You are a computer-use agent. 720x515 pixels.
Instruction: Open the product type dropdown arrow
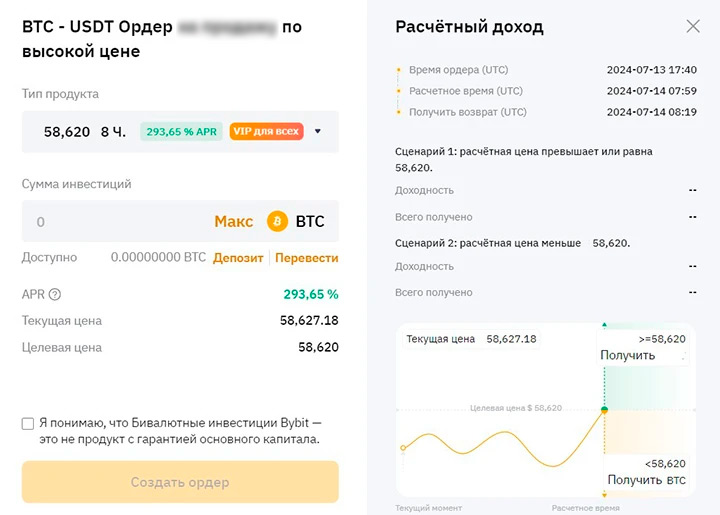pyautogui.click(x=318, y=131)
